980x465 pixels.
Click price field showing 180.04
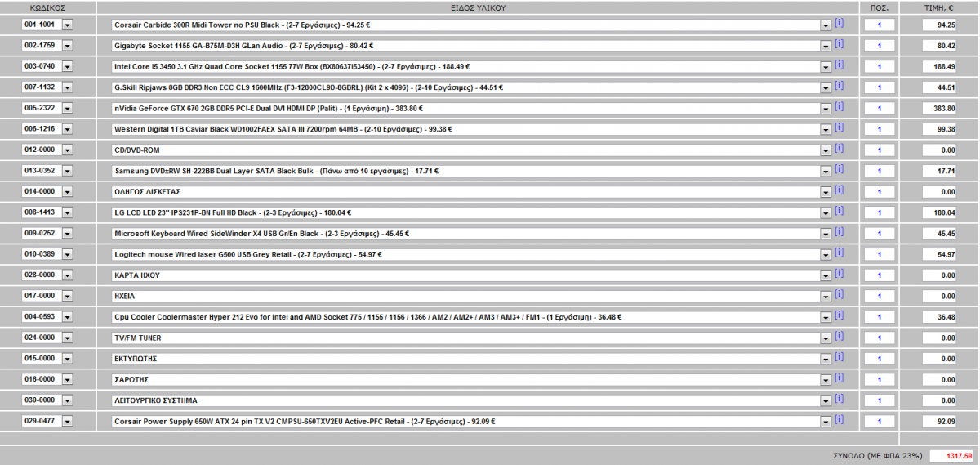tap(940, 212)
